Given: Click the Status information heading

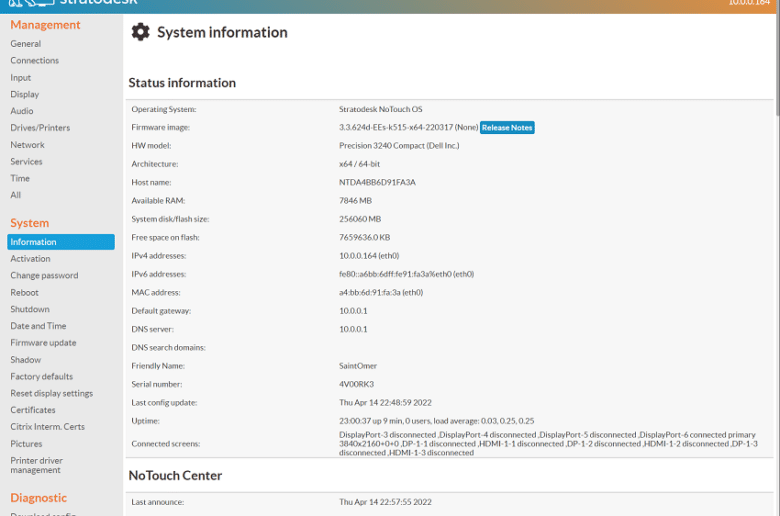Looking at the screenshot, I should pos(182,83).
